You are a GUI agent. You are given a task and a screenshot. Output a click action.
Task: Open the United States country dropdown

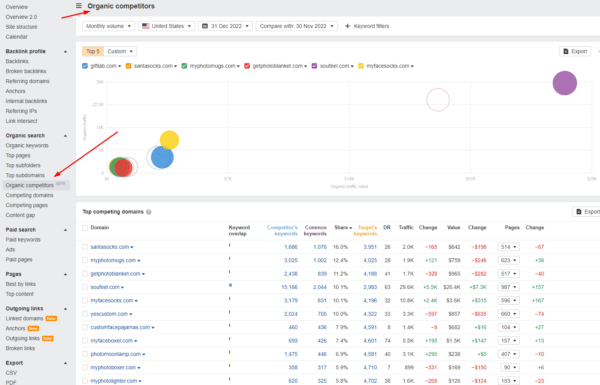(x=166, y=26)
